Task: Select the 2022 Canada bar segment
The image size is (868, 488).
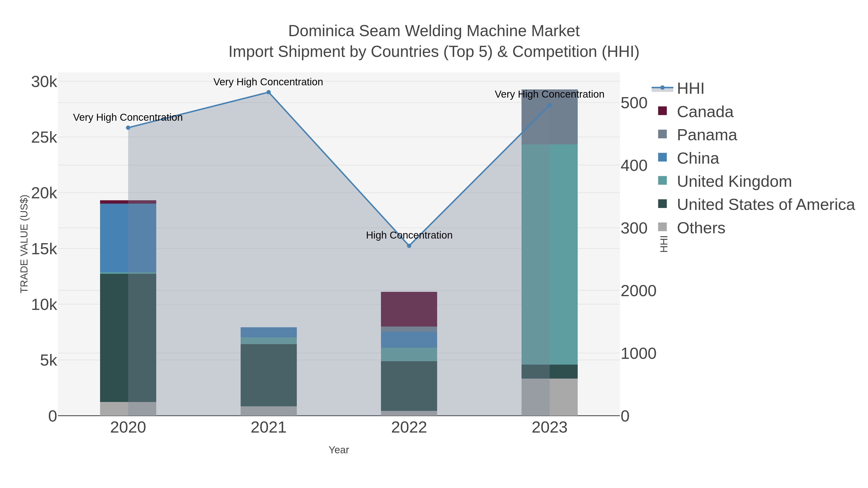Action: pos(409,309)
